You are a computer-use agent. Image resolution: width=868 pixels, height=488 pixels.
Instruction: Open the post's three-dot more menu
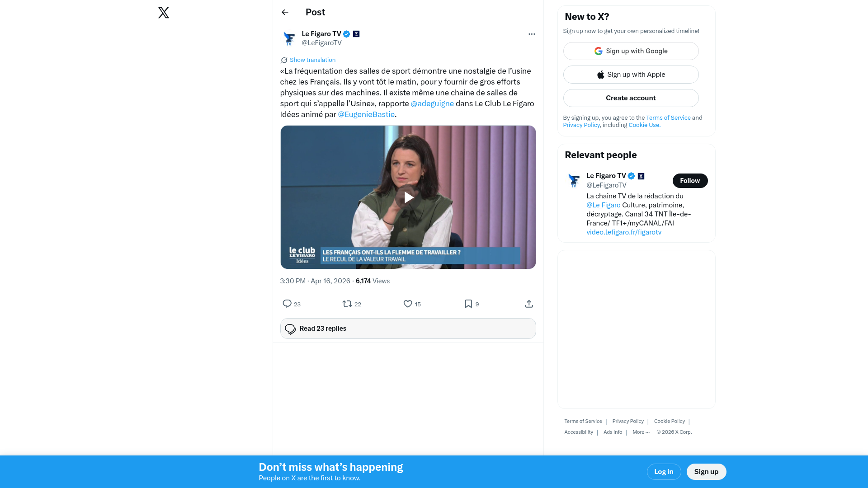click(532, 34)
